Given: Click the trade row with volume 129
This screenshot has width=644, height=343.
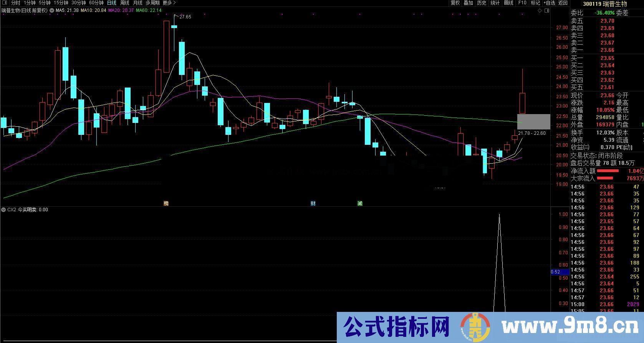Looking at the screenshot, I should click(x=606, y=207).
